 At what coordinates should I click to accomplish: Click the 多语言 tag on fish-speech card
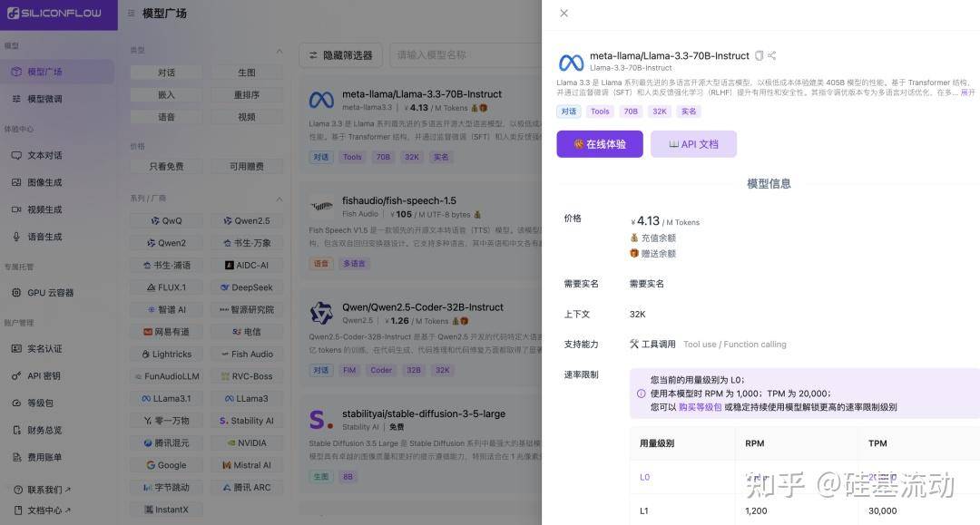tap(355, 264)
